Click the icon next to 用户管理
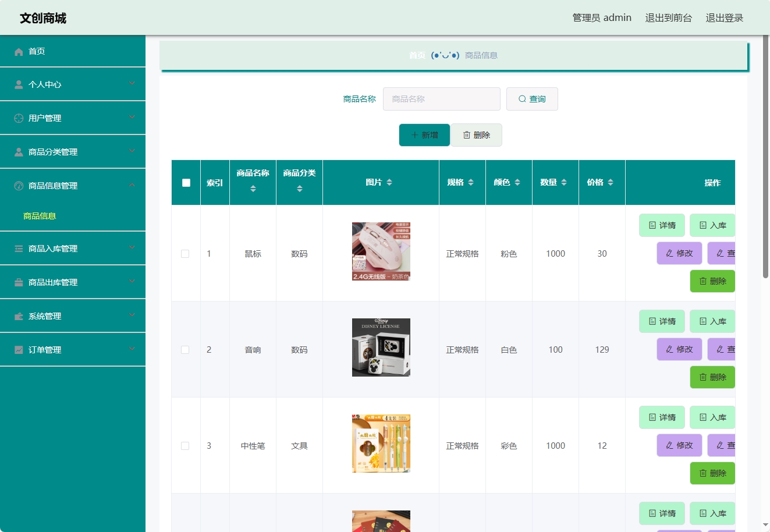Image resolution: width=770 pixels, height=532 pixels. [x=19, y=118]
